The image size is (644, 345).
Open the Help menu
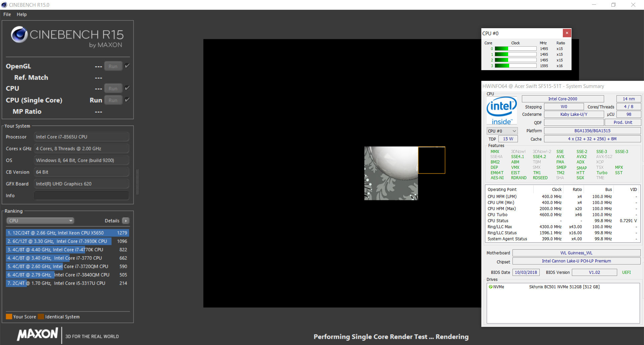(21, 14)
